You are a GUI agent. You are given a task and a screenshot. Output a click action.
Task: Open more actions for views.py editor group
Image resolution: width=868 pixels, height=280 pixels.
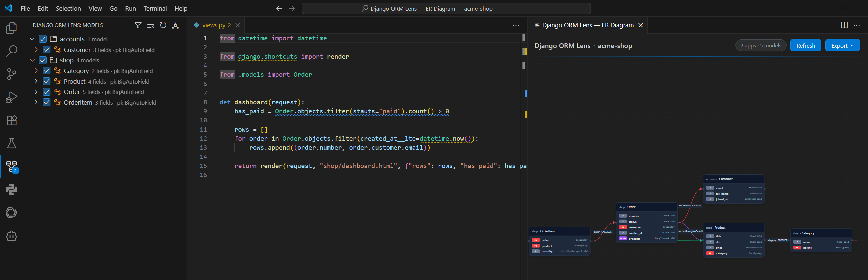coord(516,25)
